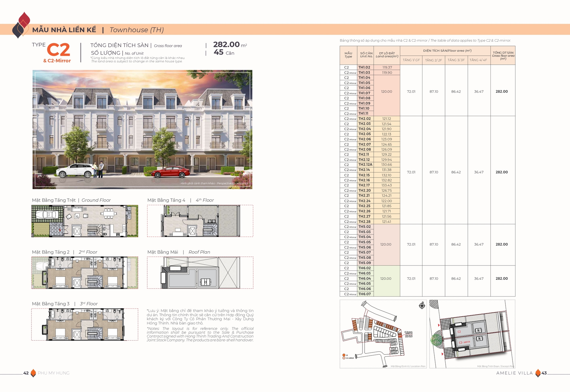Screen dimensions: 570x392
Task: Click the green tree symbol on the Excerpt Plan
Action: pyautogui.click(x=437, y=340)
